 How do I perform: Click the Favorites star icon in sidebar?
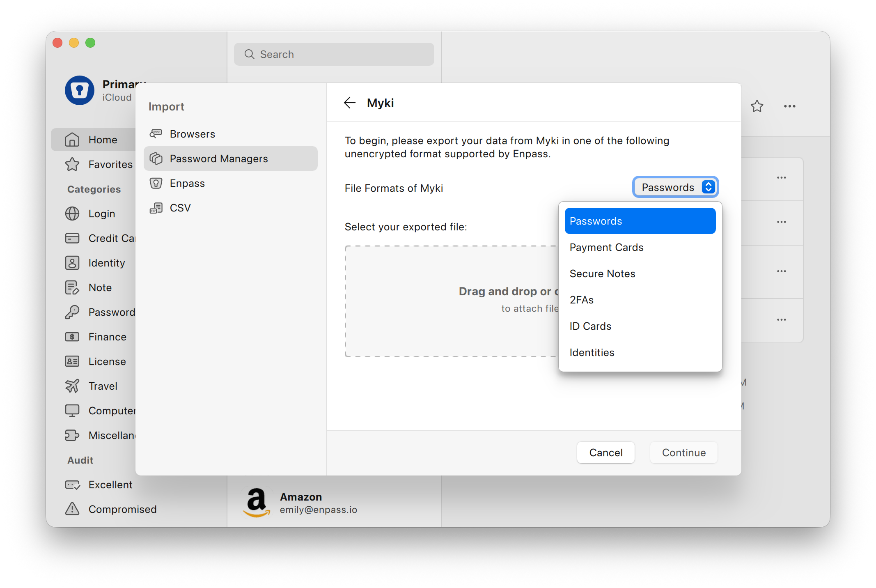click(72, 164)
